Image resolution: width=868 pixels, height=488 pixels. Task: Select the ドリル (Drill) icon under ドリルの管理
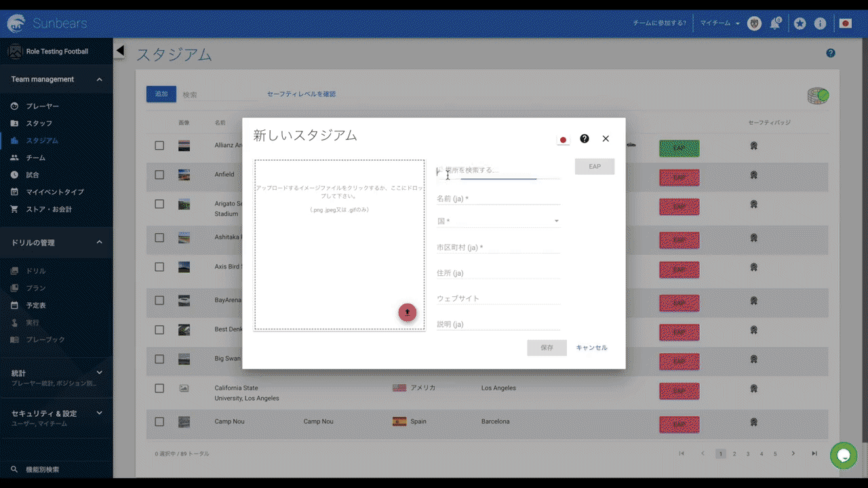[x=16, y=270]
